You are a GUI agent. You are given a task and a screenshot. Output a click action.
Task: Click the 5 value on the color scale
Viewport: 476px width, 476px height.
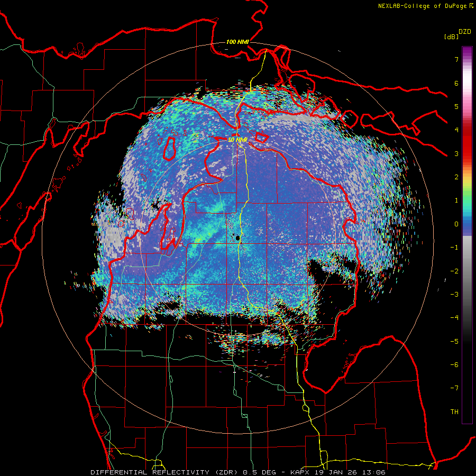pos(456,106)
